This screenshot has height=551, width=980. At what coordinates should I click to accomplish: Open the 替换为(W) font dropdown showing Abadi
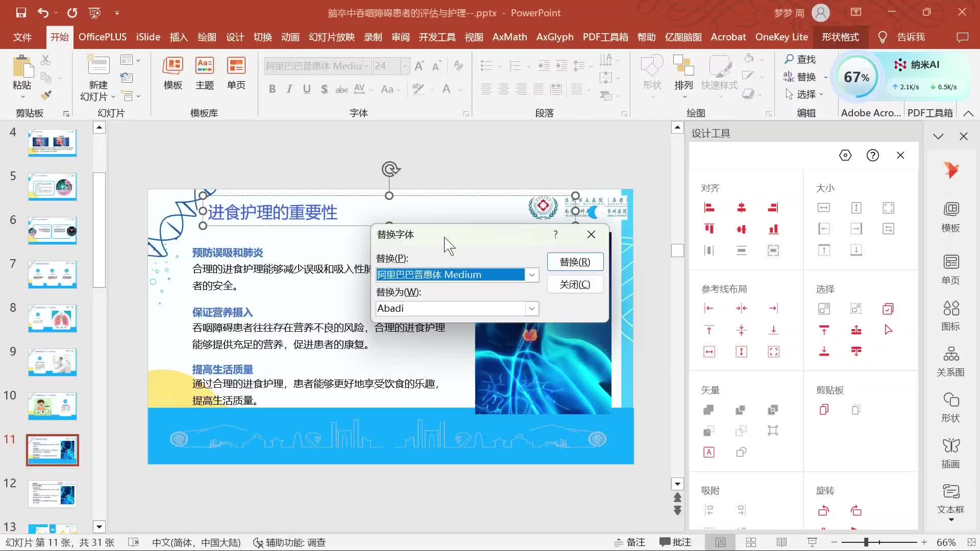point(532,308)
